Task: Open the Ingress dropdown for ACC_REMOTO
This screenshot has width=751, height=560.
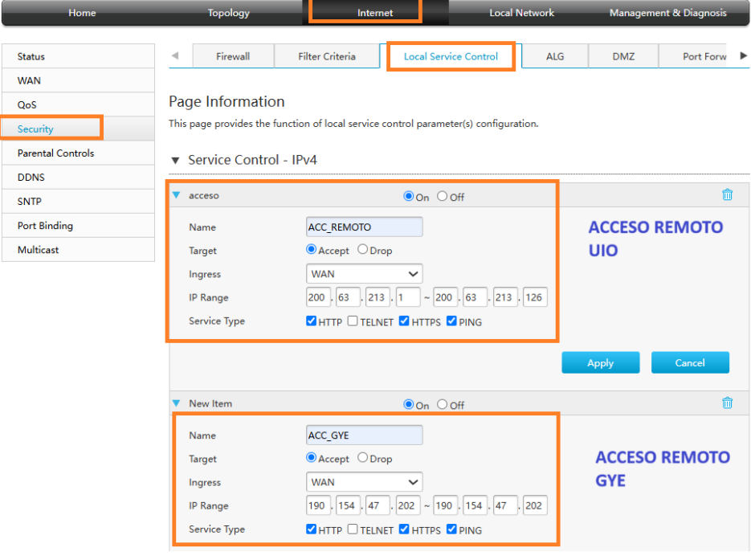Action: pyautogui.click(x=364, y=273)
